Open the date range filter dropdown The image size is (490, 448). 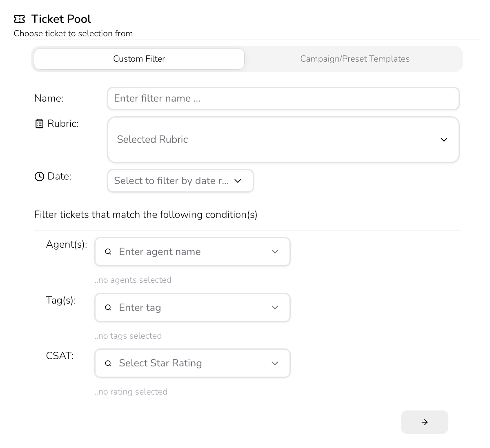click(180, 181)
